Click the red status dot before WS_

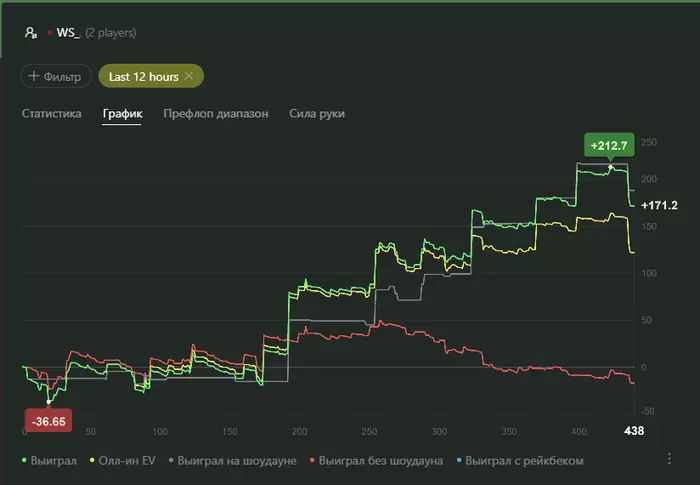(50, 33)
